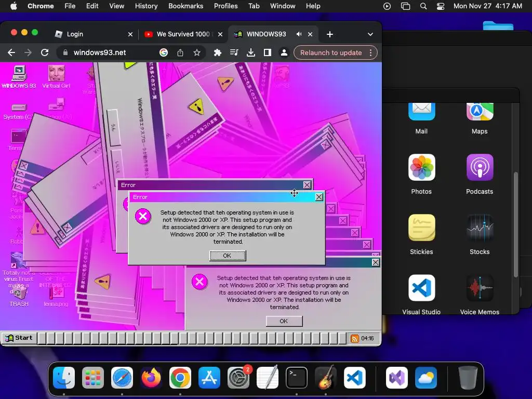This screenshot has height=399, width=532.
Task: Open the Chrome menu in menu bar
Action: (41, 6)
